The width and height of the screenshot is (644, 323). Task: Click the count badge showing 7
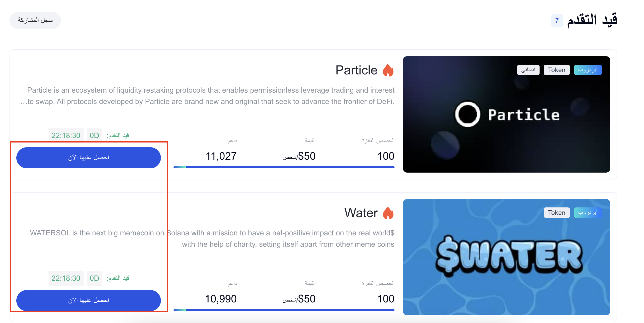coord(557,21)
